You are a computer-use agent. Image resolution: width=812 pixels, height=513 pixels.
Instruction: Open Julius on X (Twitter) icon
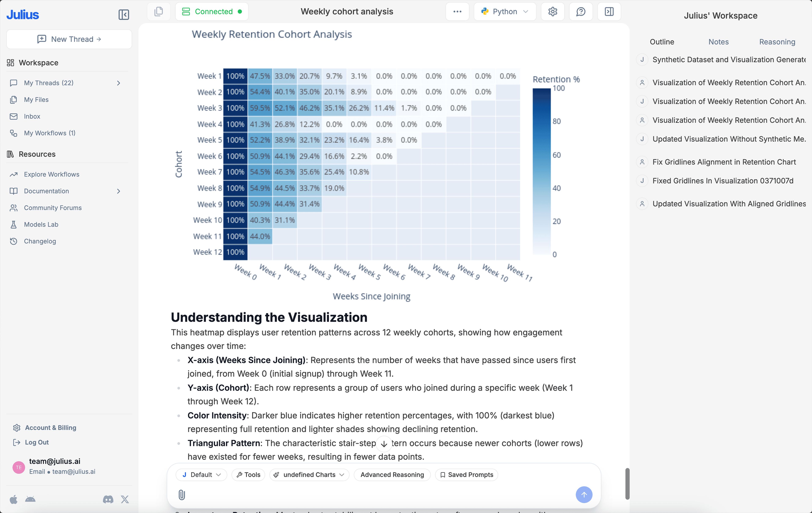tap(125, 499)
